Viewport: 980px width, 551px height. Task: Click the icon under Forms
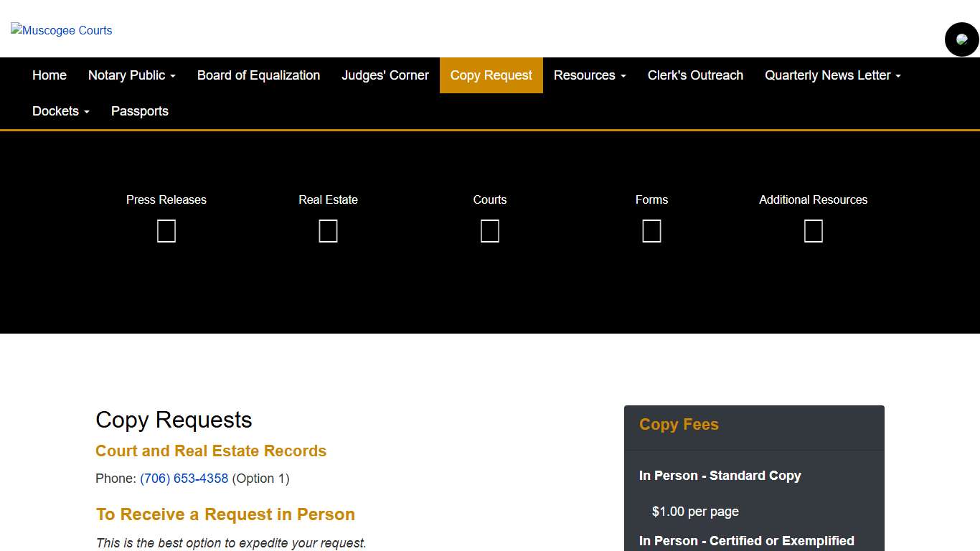point(651,231)
